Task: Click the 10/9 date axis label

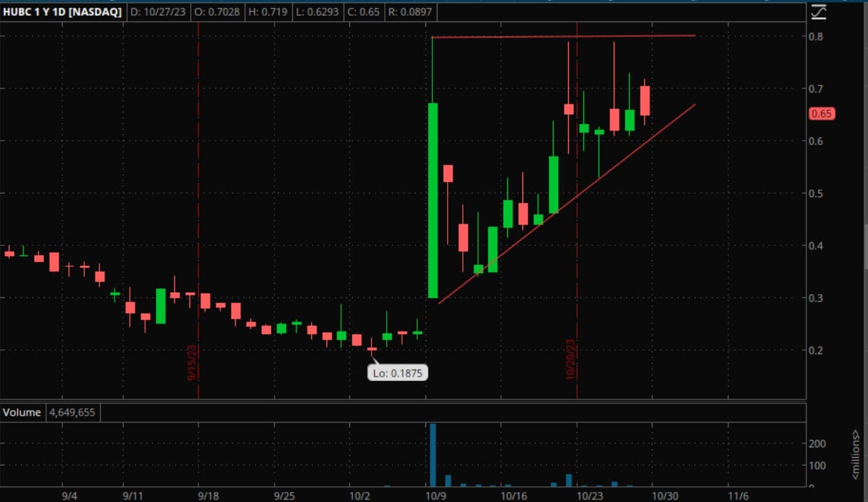Action: tap(436, 496)
